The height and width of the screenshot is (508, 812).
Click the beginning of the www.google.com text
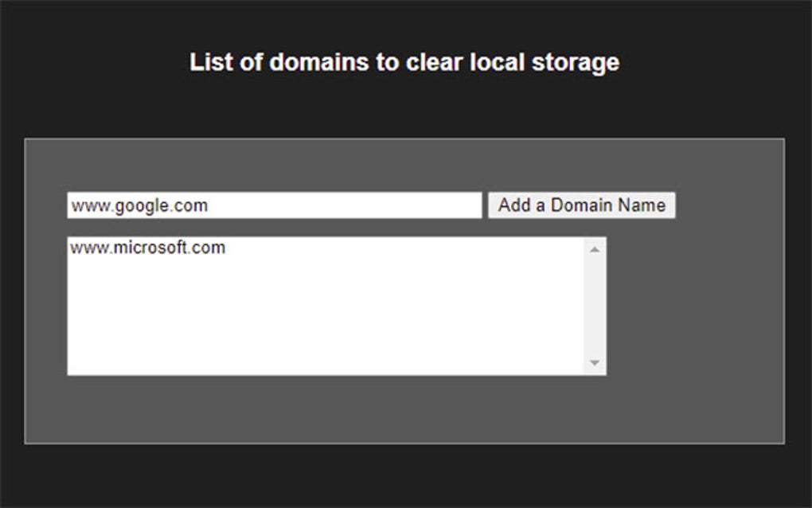click(73, 205)
